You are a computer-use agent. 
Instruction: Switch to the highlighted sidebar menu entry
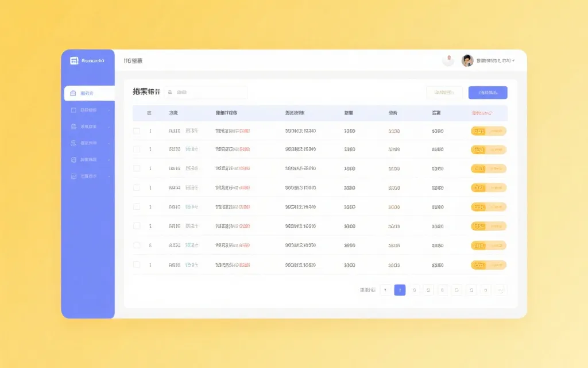89,93
